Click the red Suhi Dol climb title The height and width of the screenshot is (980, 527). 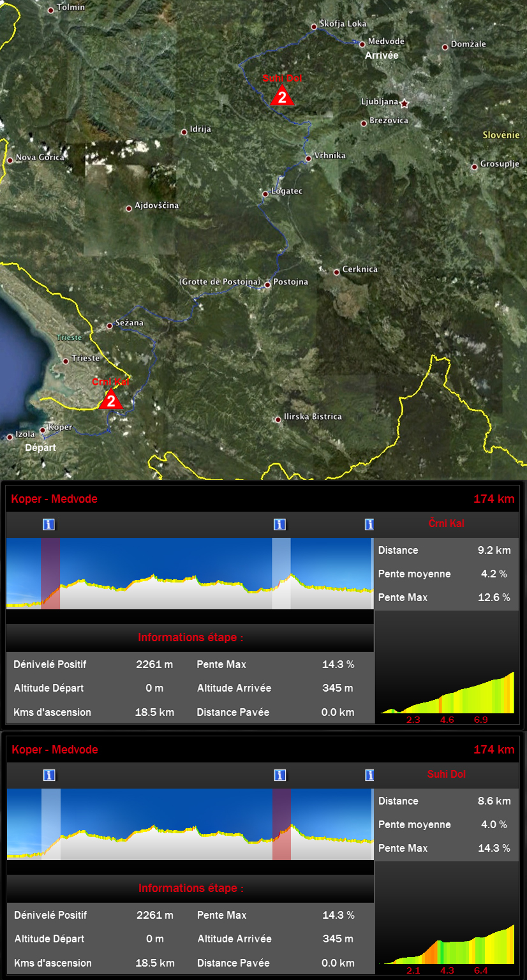click(447, 774)
